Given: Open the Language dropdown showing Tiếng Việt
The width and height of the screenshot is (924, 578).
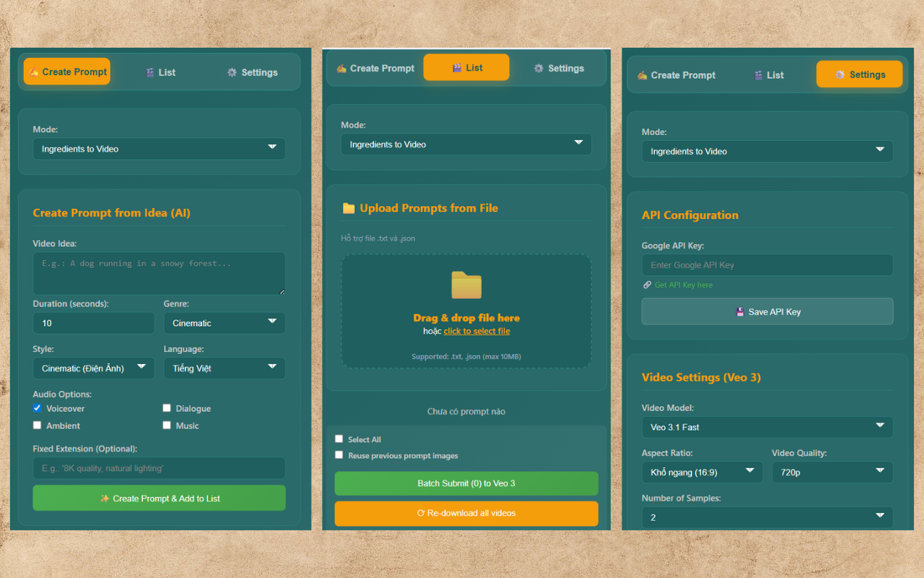Looking at the screenshot, I should pyautogui.click(x=225, y=368).
